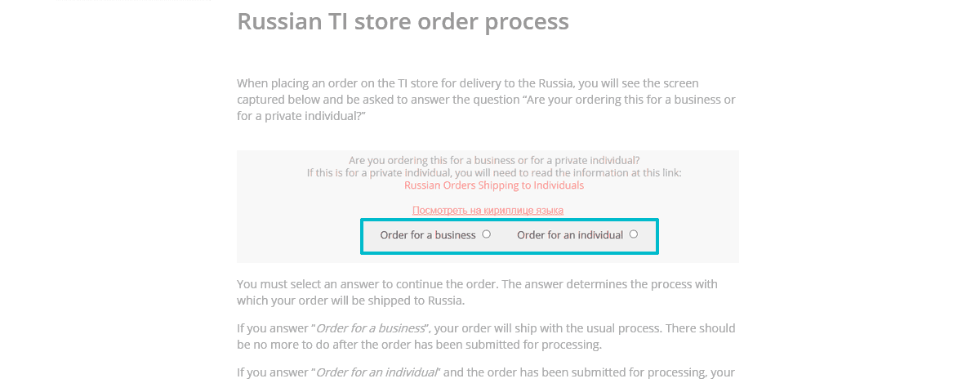This screenshot has height=392, width=980.
Task: Open the underlined Cyrillic "Посмотреть на кириллице языка" link
Action: coord(488,211)
